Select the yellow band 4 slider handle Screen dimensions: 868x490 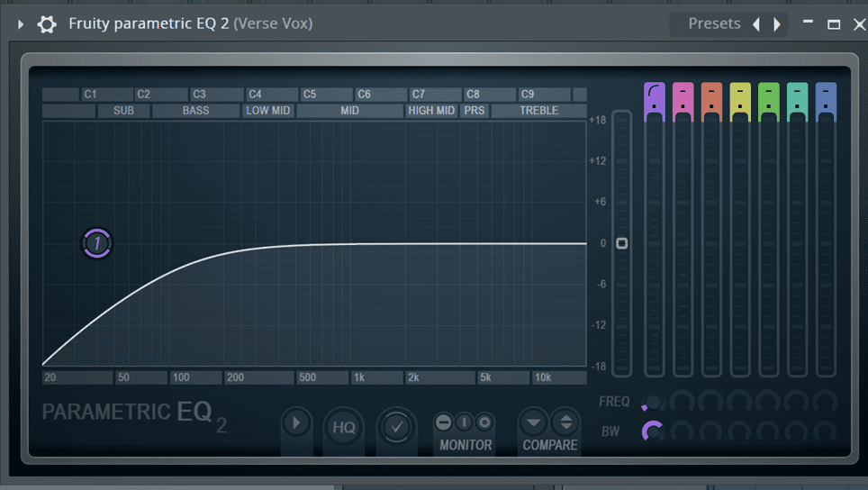[740, 103]
